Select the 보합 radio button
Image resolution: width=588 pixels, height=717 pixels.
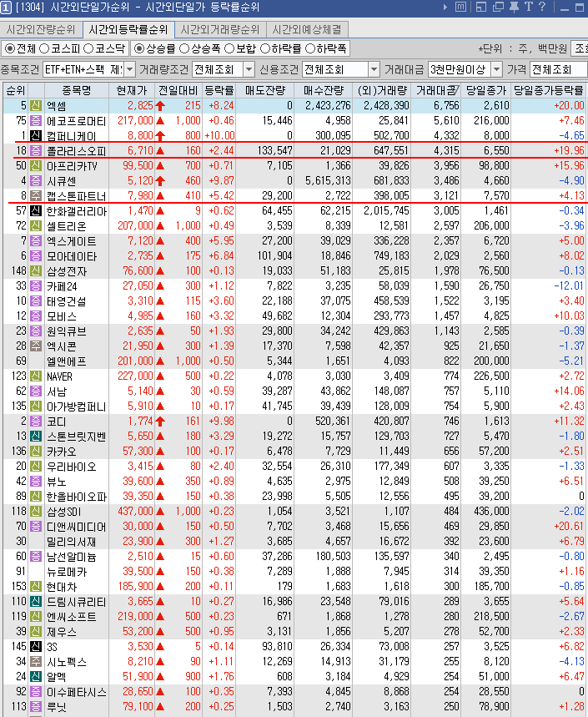pos(229,48)
